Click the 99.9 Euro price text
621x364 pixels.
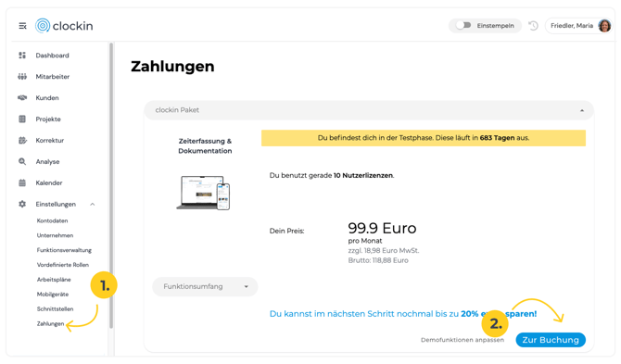[382, 228]
